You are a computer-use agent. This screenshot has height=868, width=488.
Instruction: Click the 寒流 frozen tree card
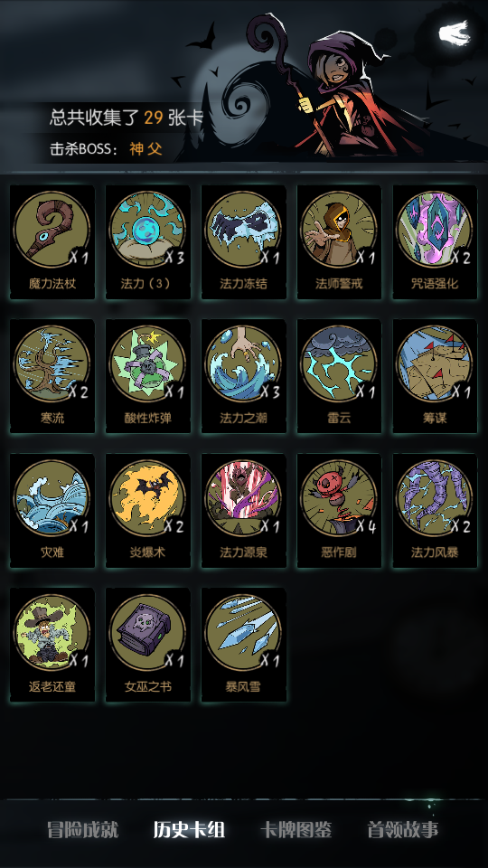tap(52, 376)
